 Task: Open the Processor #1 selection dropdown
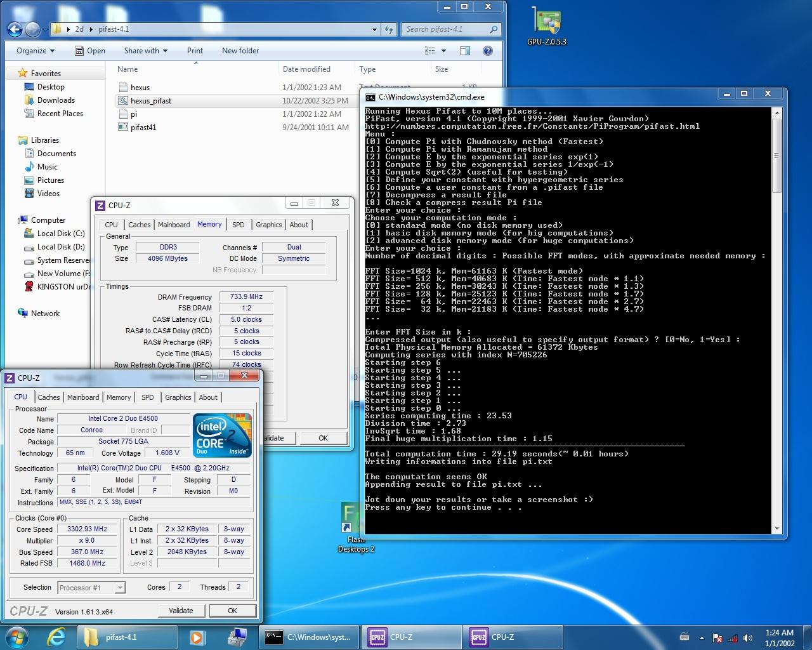91,588
